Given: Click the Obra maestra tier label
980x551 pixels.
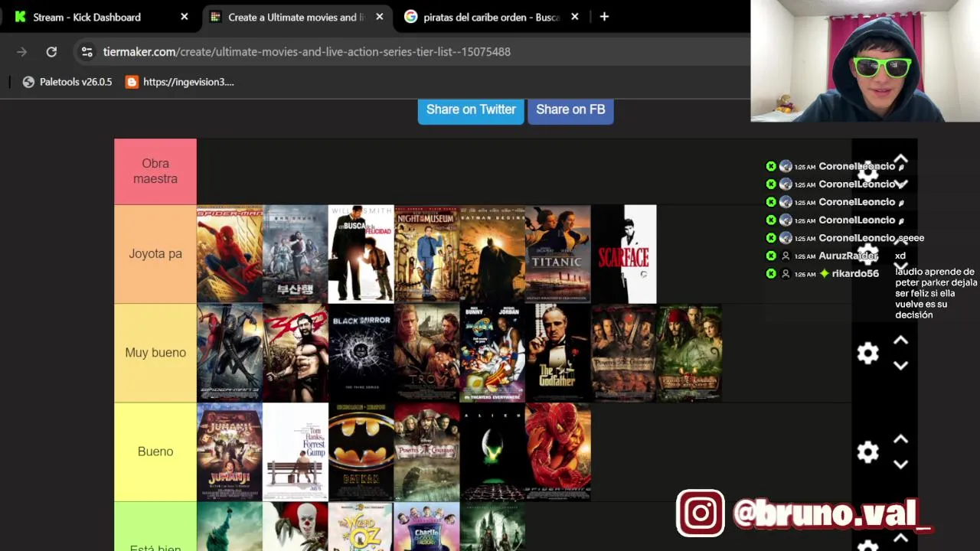Looking at the screenshot, I should [x=155, y=171].
